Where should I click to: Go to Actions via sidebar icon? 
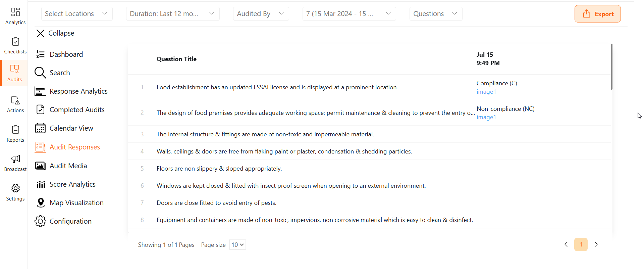pos(15,100)
